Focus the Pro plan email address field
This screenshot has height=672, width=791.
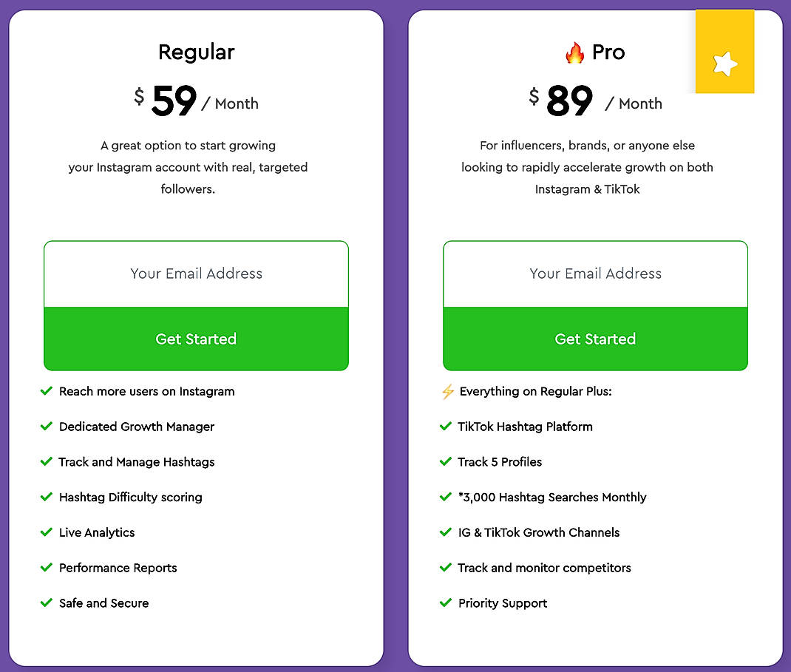[x=595, y=274]
